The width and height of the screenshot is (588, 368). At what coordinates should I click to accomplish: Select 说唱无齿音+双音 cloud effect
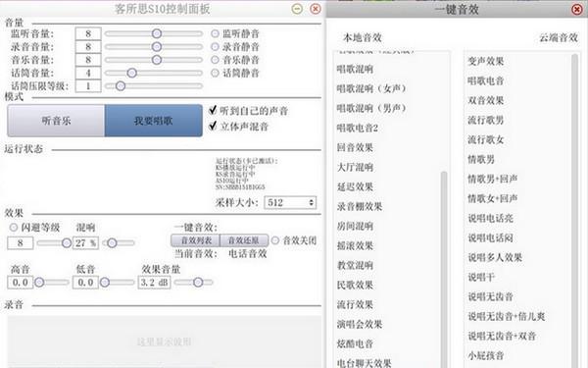[x=502, y=336]
